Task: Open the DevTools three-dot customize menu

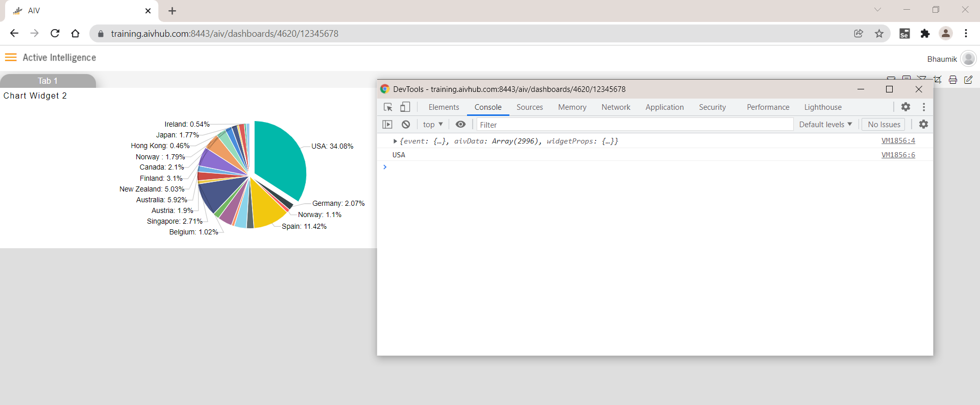Action: point(924,107)
